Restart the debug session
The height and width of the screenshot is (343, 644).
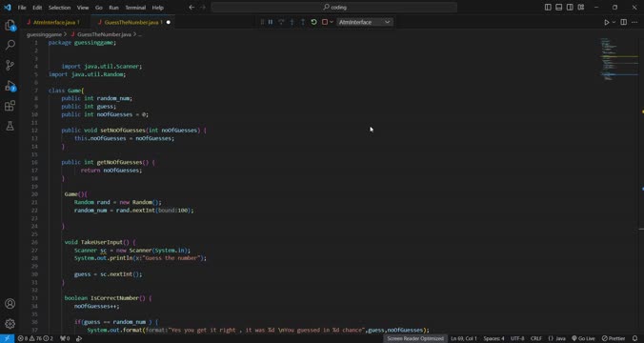pos(313,22)
